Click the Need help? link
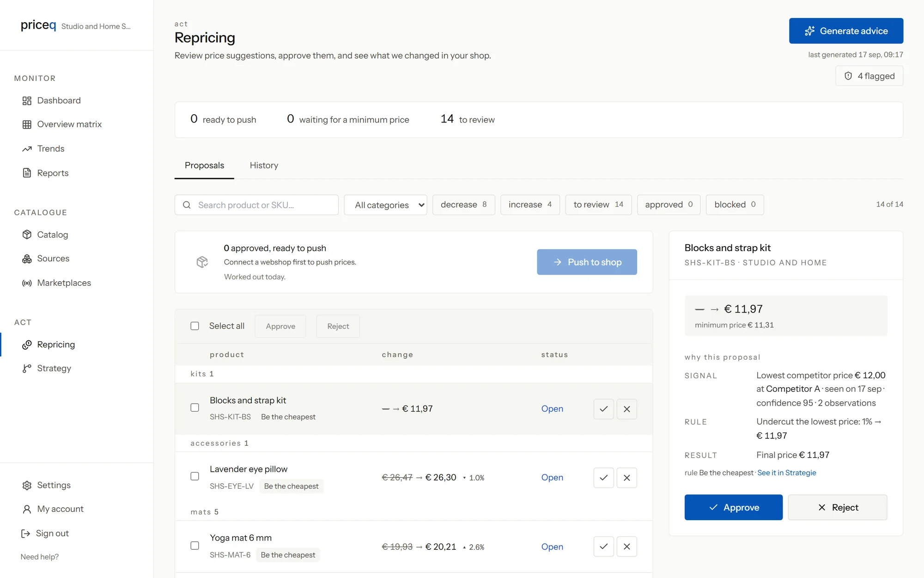The height and width of the screenshot is (578, 924). pos(40,557)
